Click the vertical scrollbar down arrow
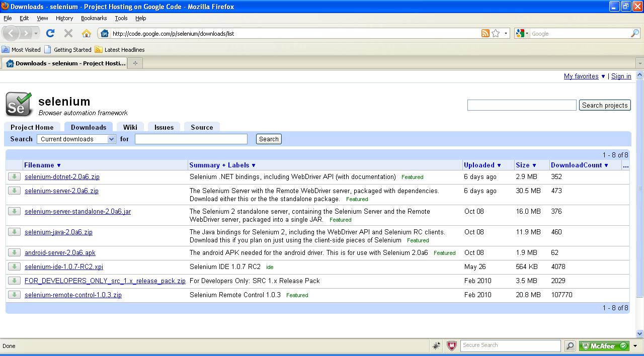The height and width of the screenshot is (356, 644). pos(640,333)
